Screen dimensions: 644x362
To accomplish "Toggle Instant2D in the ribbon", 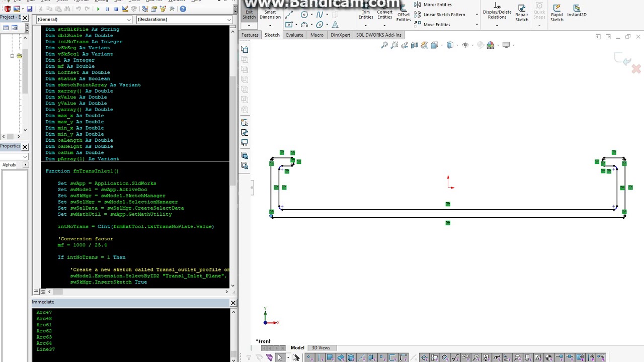I will [x=577, y=11].
